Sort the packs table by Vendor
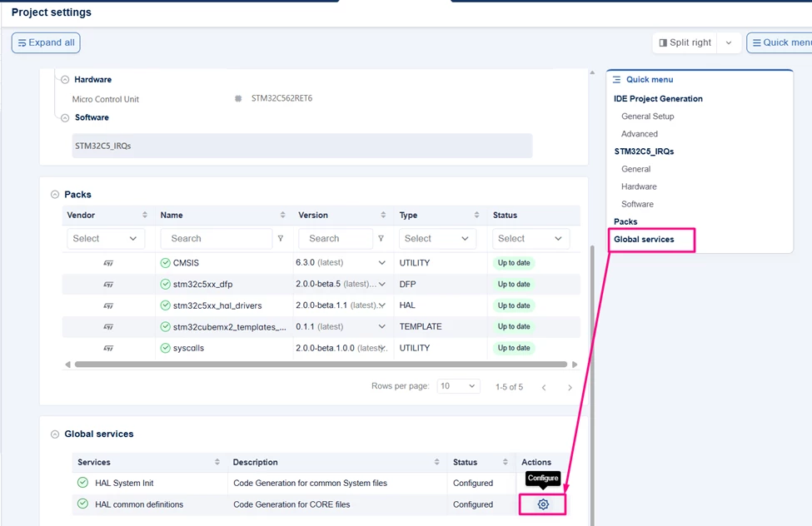This screenshot has height=526, width=812. 144,215
